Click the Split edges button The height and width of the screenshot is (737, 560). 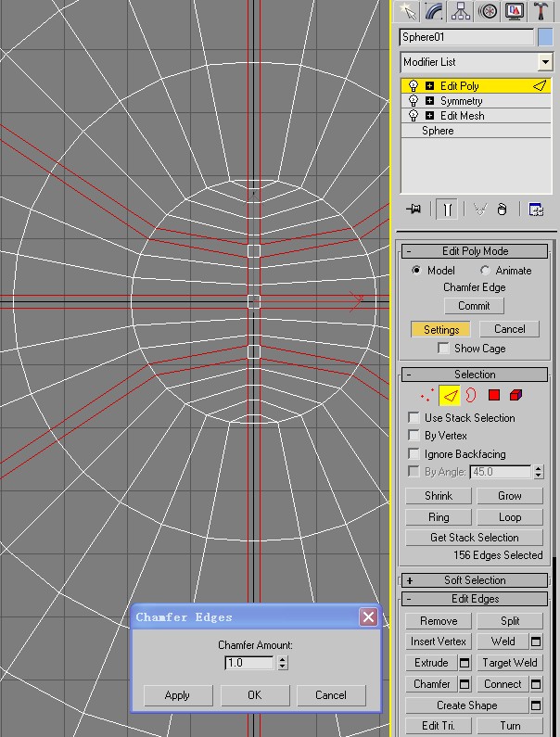click(510, 621)
